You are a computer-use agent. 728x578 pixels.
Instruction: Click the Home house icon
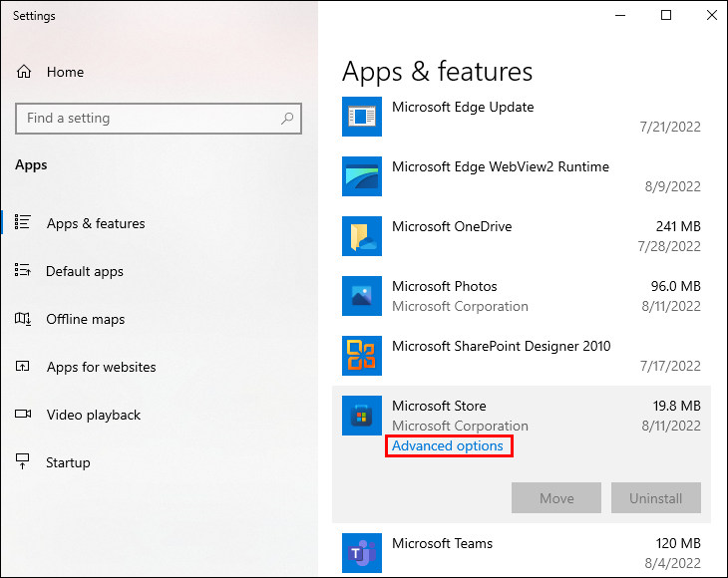pos(24,72)
